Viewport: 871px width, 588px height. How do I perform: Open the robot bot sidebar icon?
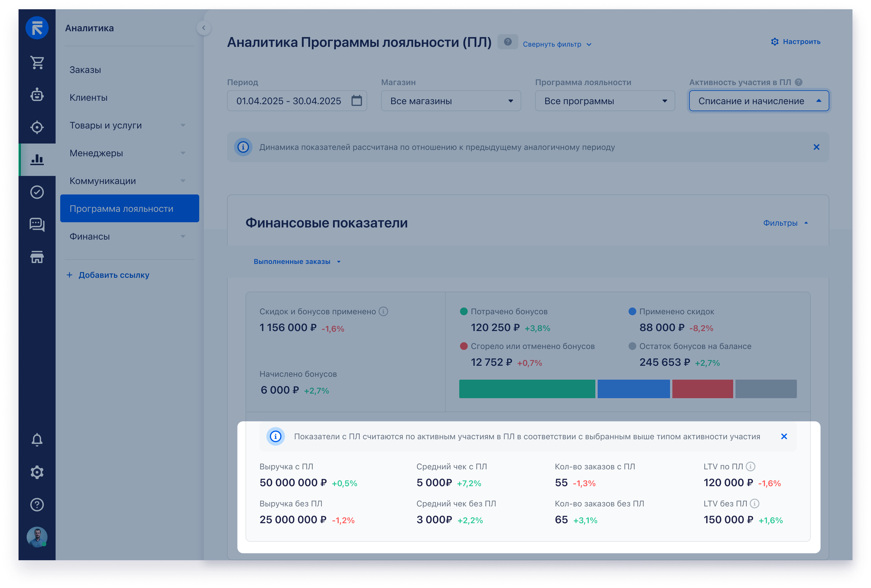point(37,95)
